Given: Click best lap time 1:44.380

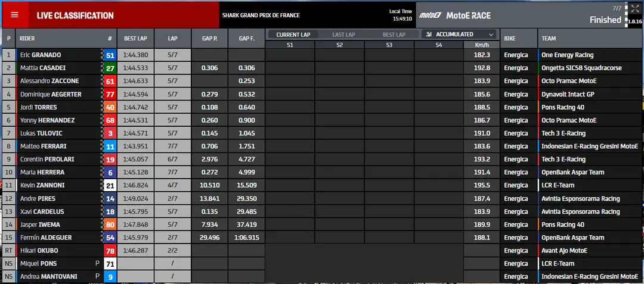Looking at the screenshot, I should pos(135,55).
